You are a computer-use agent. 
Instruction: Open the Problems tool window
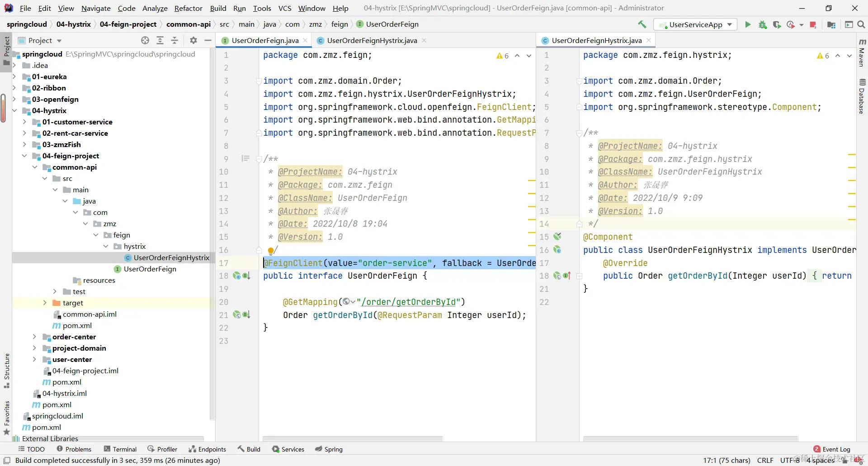tap(74, 449)
